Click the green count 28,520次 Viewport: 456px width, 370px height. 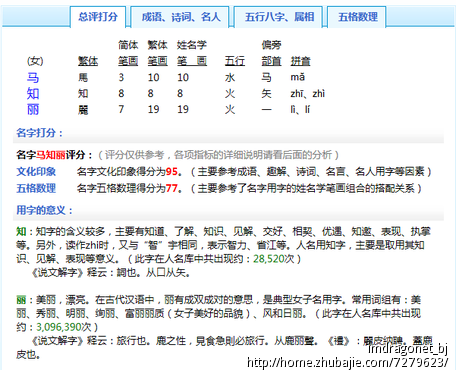click(x=274, y=259)
